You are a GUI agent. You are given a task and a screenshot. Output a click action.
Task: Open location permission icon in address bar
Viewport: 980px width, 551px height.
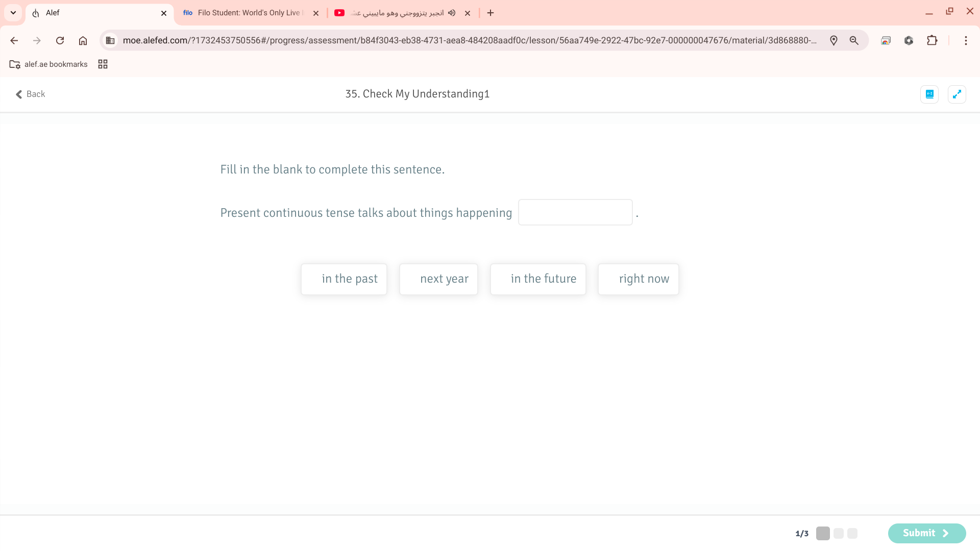coord(834,40)
